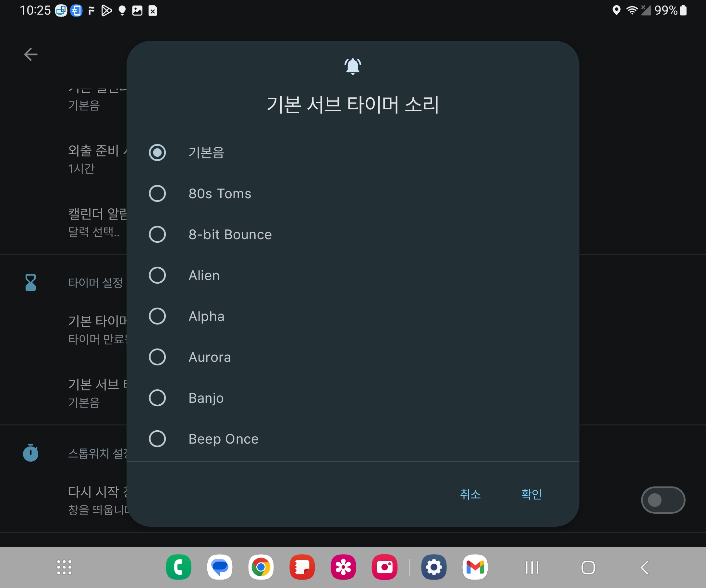Toggle the restart confirmation switch
Image resolution: width=706 pixels, height=588 pixels.
pyautogui.click(x=663, y=500)
